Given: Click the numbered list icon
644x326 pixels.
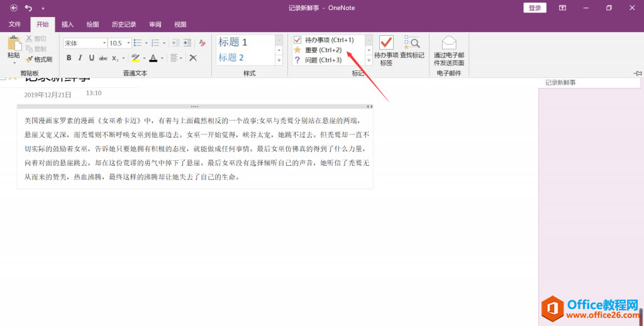Looking at the screenshot, I should point(155,43).
